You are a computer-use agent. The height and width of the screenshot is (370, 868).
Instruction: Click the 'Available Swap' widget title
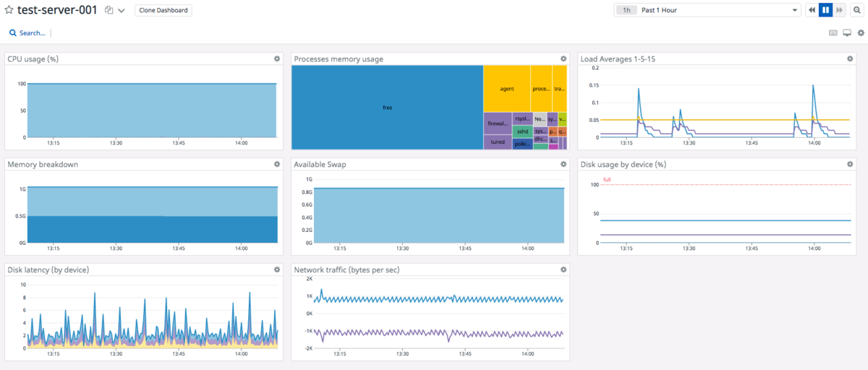click(320, 164)
